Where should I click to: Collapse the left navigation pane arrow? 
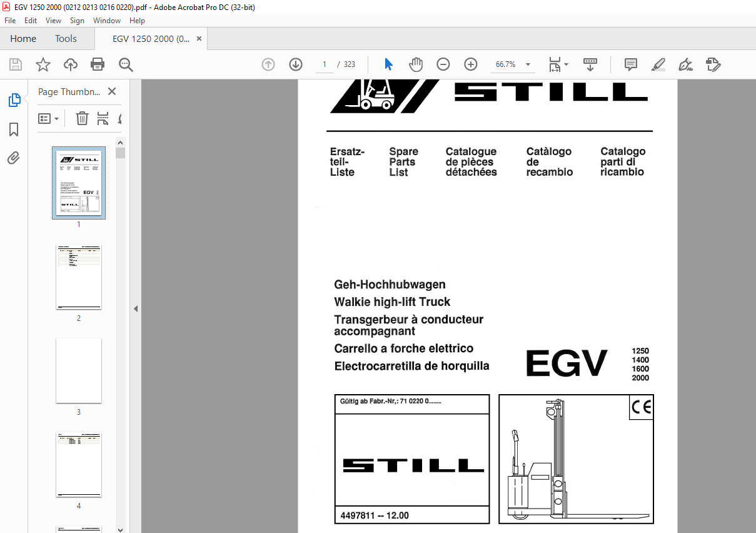pos(136,308)
